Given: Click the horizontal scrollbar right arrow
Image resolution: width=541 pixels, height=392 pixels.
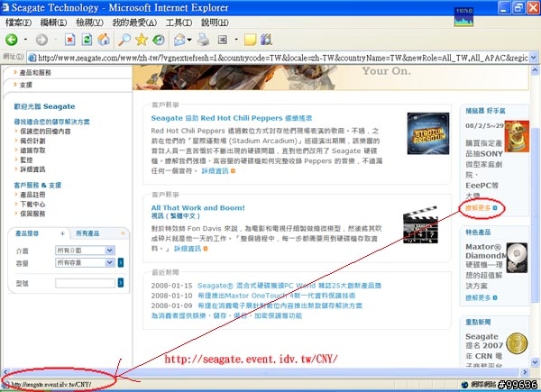Looking at the screenshot, I should pos(525,372).
